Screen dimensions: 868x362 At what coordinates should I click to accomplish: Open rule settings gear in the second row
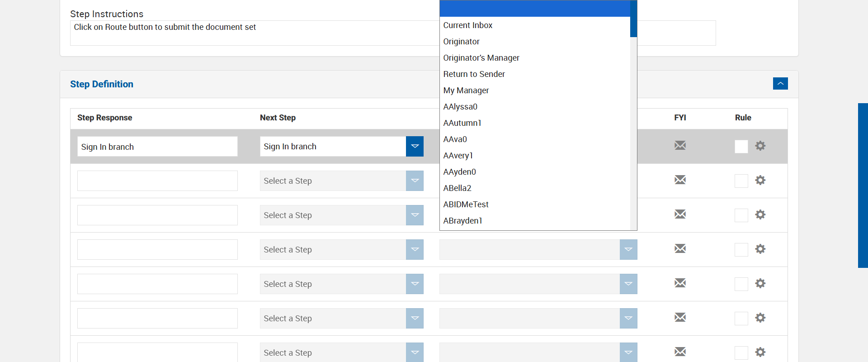[760, 180]
